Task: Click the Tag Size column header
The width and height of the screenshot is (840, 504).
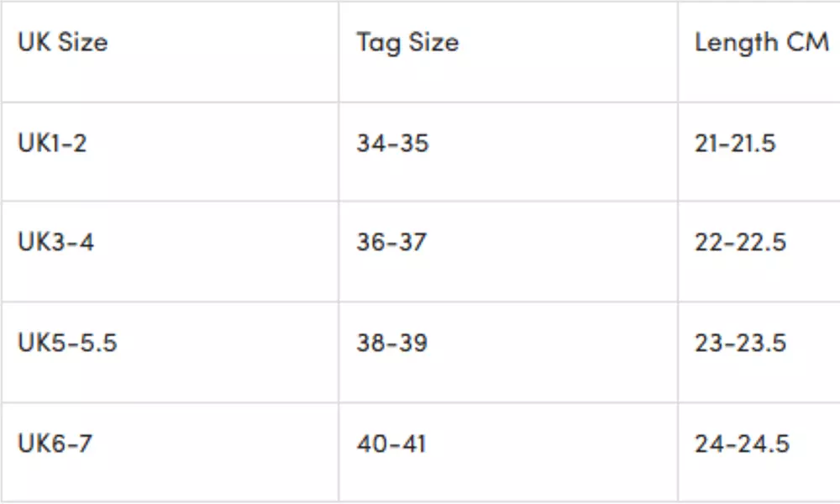Action: (407, 43)
